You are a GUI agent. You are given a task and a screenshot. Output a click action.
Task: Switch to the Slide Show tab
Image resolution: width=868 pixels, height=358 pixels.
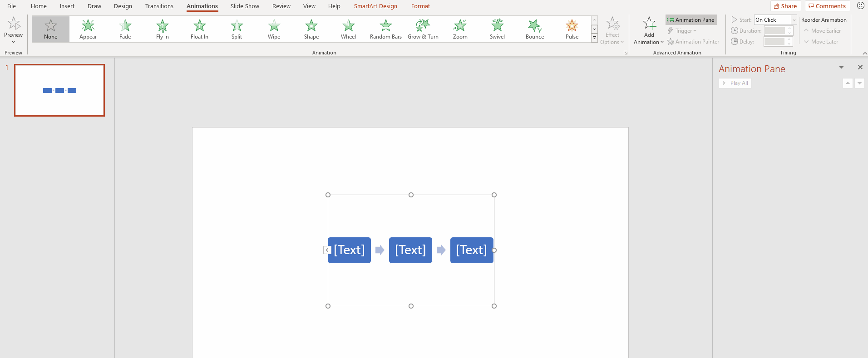coord(245,6)
